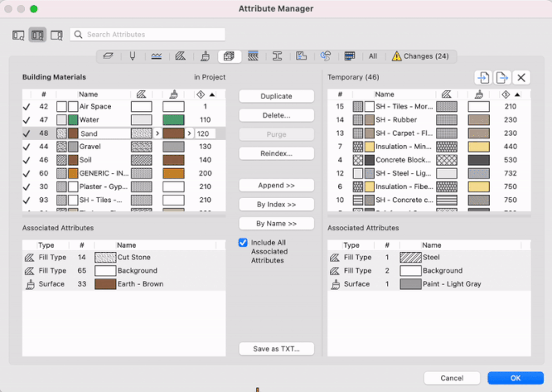The width and height of the screenshot is (552, 392).
Task: Click the Append >> button
Action: coord(276,186)
